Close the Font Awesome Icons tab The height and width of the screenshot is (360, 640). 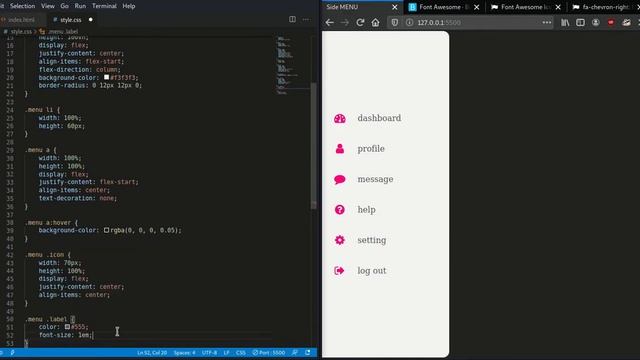[x=558, y=7]
